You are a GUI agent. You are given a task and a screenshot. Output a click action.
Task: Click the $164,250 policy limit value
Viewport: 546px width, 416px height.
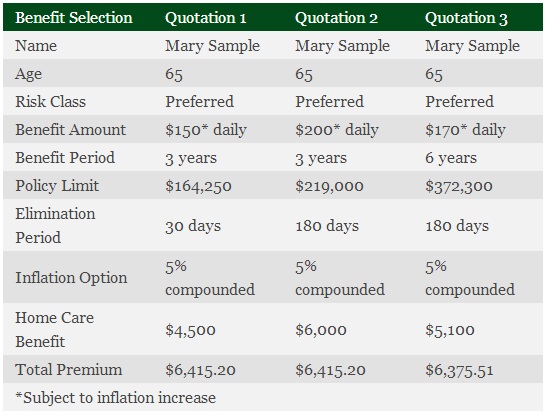[x=198, y=186]
